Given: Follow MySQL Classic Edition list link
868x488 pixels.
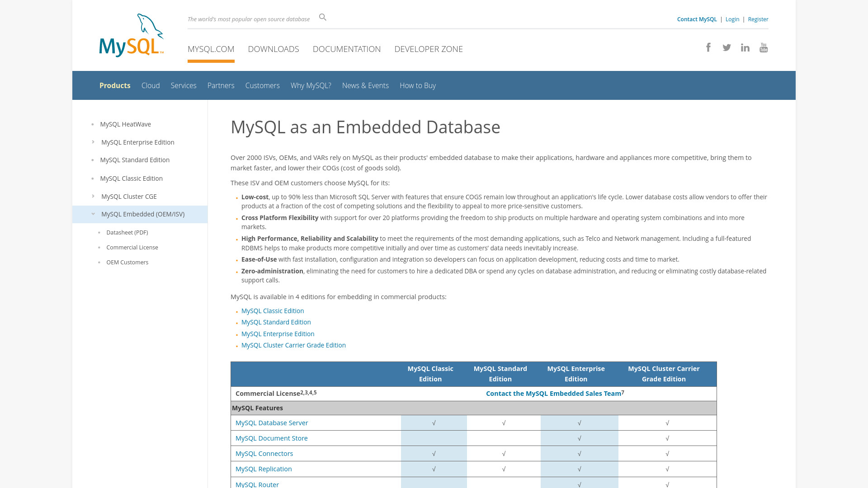Looking at the screenshot, I should [273, 311].
